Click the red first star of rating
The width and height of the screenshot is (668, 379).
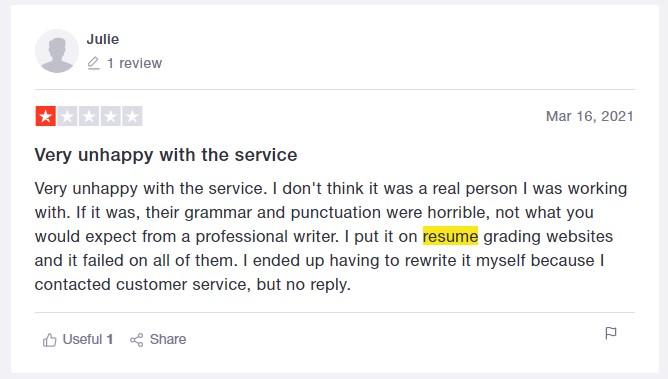pos(46,116)
